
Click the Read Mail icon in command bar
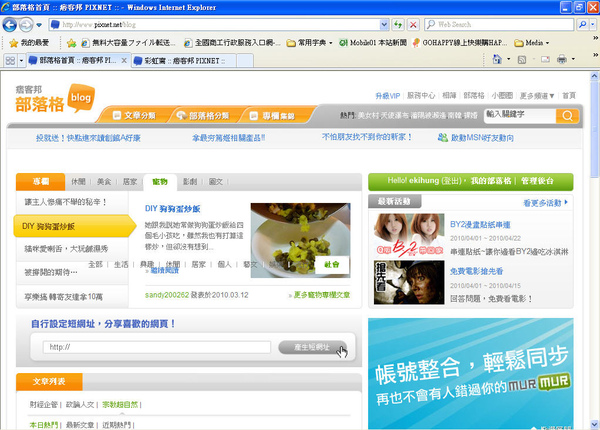click(x=545, y=59)
